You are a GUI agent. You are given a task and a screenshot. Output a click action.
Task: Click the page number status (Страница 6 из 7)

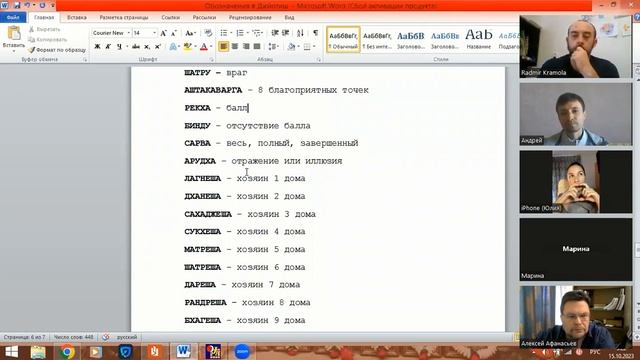pyautogui.click(x=24, y=337)
